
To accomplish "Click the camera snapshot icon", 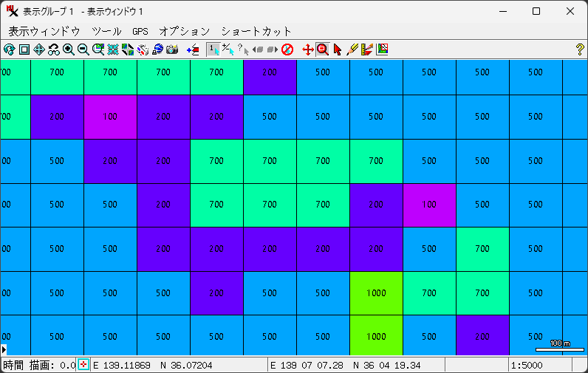I will [x=173, y=49].
